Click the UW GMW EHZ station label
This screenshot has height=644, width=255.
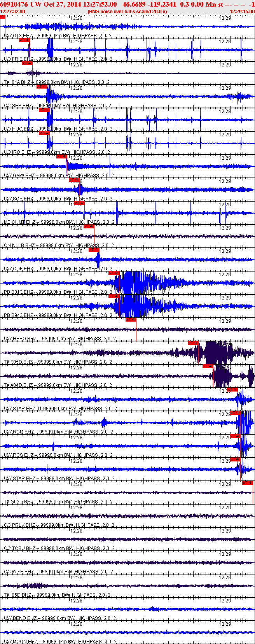click(x=59, y=176)
